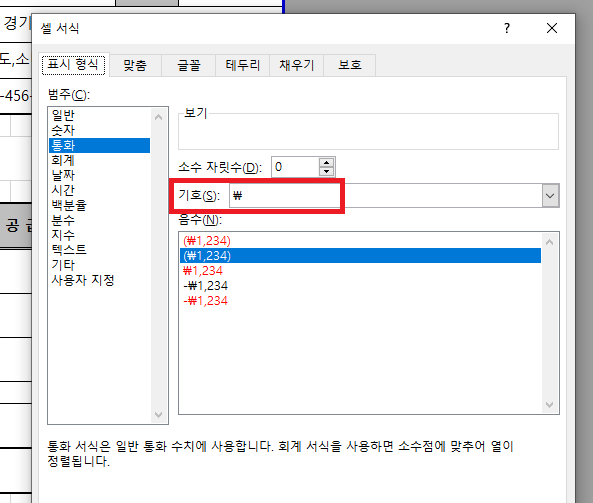Choose 날짜 category
This screenshot has height=503, width=593.
point(100,175)
